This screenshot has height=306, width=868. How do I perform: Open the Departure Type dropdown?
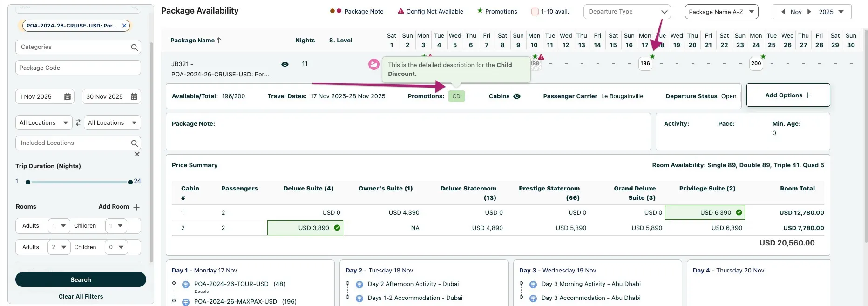click(x=627, y=12)
